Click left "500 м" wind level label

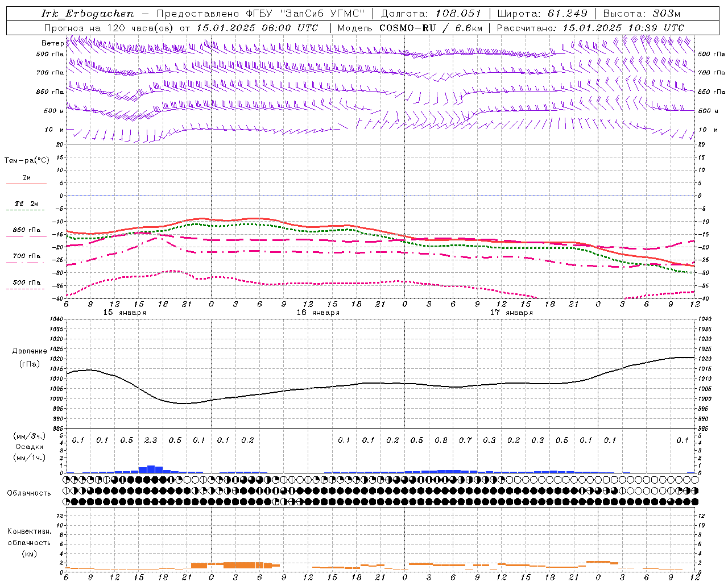click(54, 111)
